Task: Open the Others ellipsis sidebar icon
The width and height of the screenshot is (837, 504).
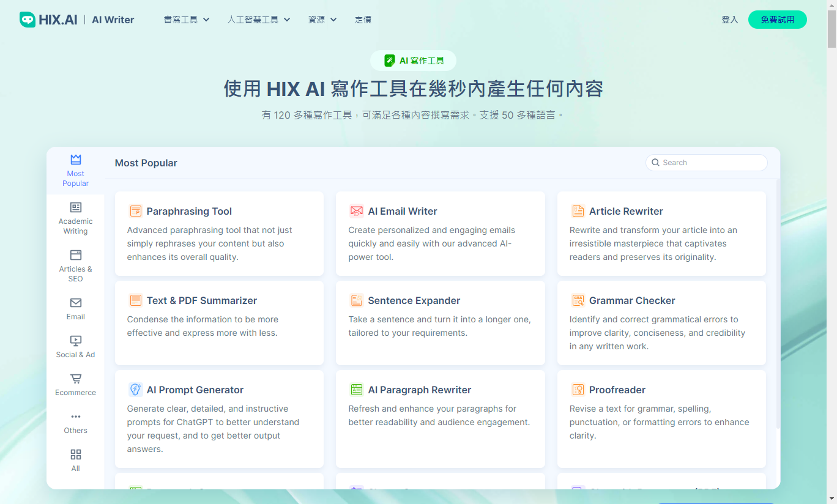Action: 76,417
